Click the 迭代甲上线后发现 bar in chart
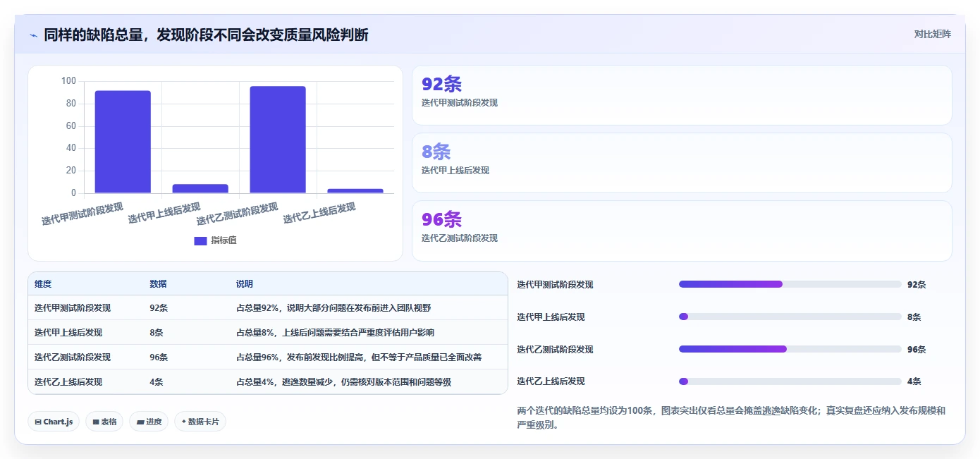Viewport: 980px width, 459px height. [x=200, y=188]
